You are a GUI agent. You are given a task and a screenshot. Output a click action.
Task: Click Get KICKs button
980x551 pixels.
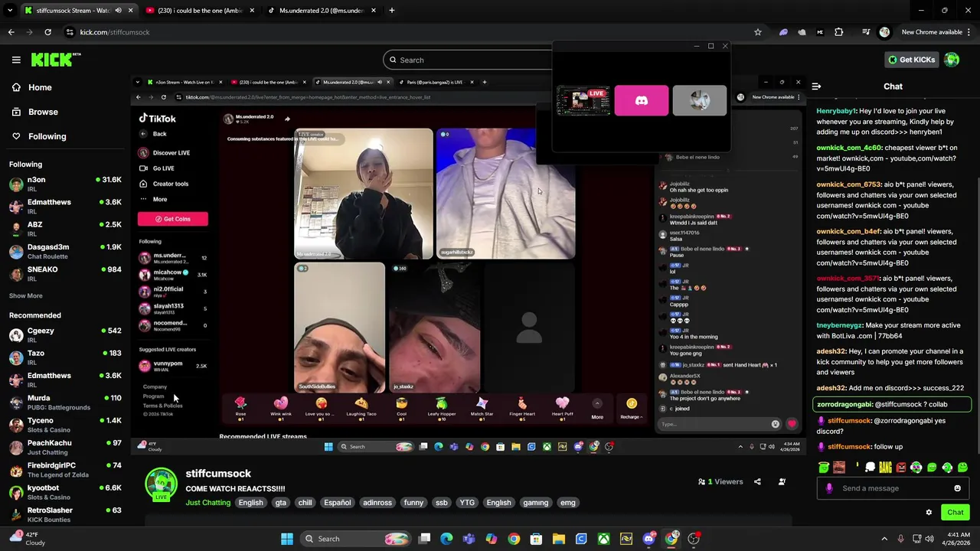tap(910, 60)
